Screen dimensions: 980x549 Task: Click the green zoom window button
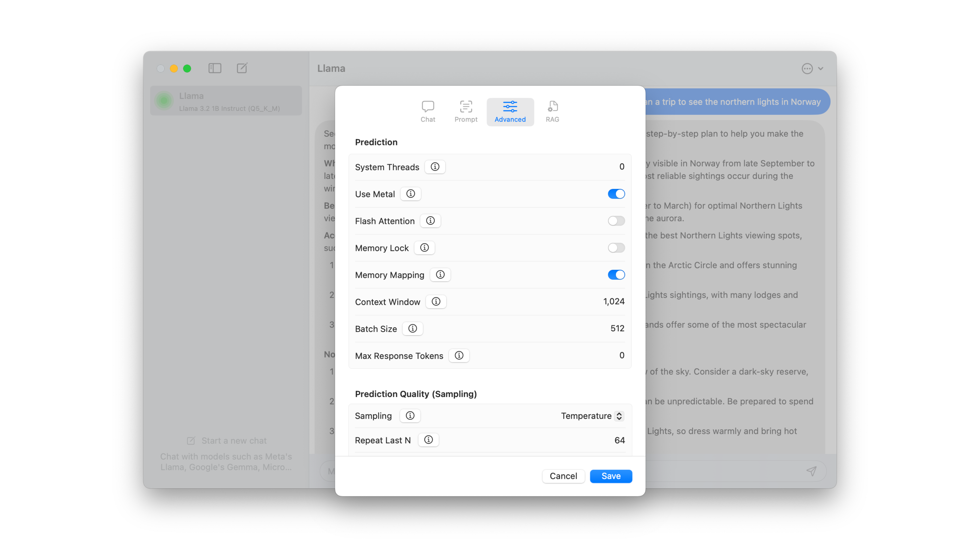click(x=187, y=68)
